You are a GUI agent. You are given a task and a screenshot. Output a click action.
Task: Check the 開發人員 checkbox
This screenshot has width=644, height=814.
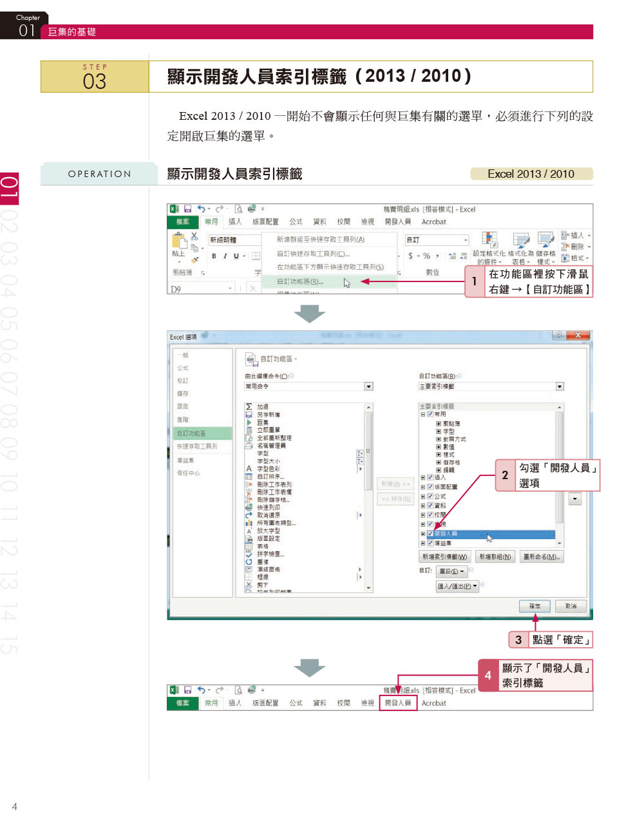pos(431,534)
